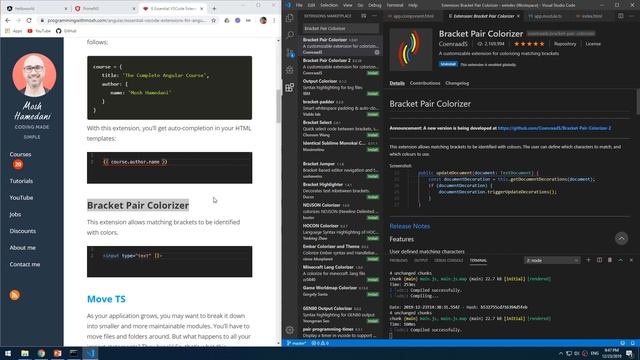
Task: Reload the Chrome page
Action: tap(29, 20)
